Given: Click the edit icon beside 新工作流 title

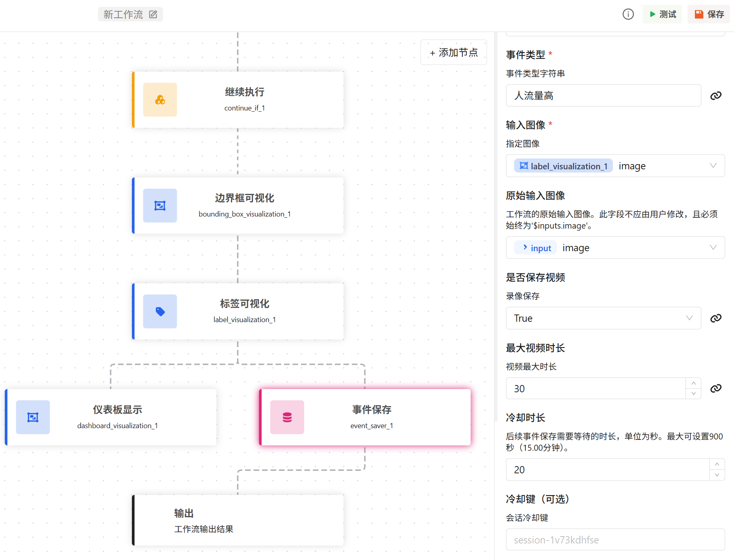Looking at the screenshot, I should (x=153, y=15).
